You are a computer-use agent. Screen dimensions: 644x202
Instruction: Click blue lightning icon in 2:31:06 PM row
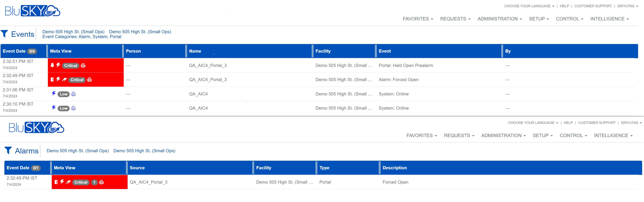pyautogui.click(x=53, y=94)
